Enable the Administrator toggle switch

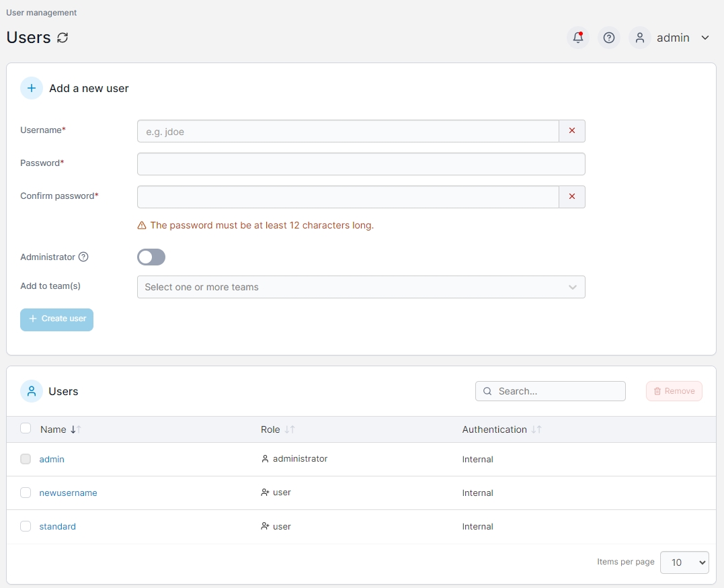(151, 257)
